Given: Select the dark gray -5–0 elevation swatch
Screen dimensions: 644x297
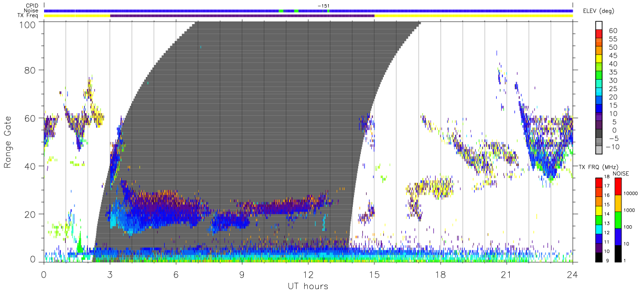Looking at the screenshot, I should pyautogui.click(x=599, y=134).
